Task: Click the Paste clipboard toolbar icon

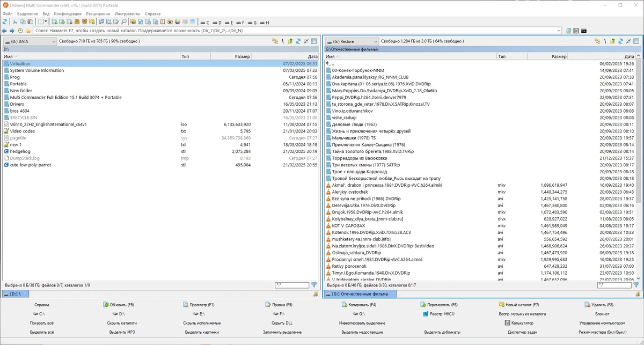Action: click(x=30, y=22)
